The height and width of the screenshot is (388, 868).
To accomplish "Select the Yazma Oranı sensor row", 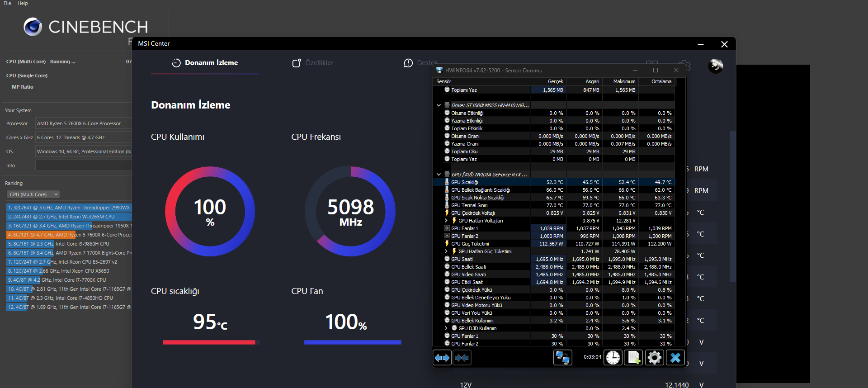I will [554, 144].
